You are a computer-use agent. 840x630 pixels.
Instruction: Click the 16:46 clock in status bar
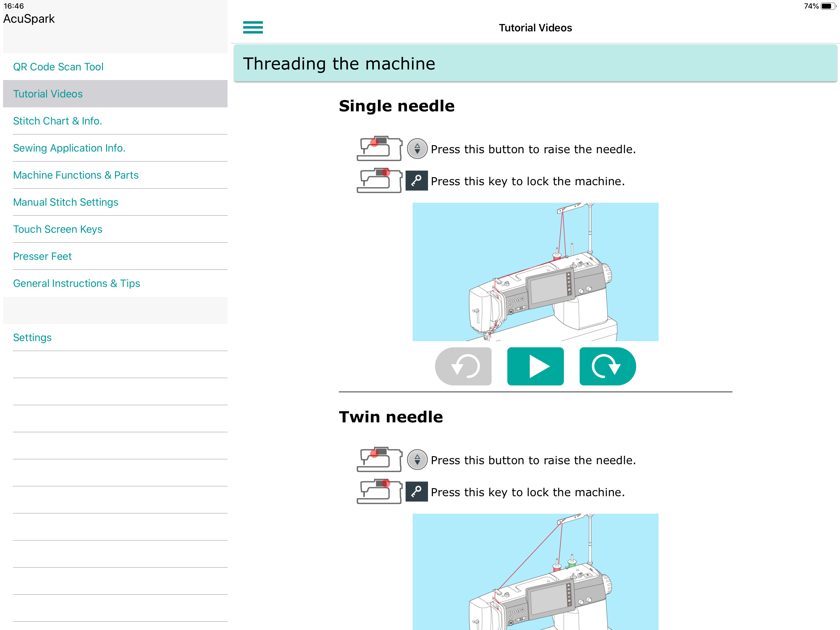tap(14, 6)
